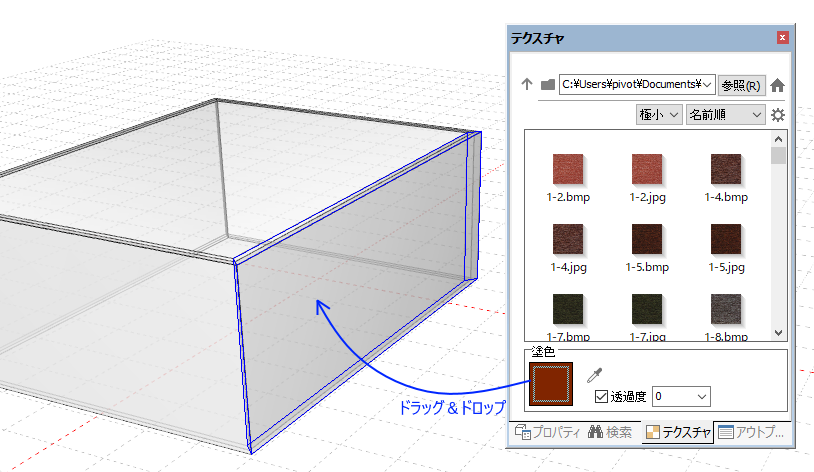The height and width of the screenshot is (472, 814).
Task: Pick the eyedropper color sampler tool
Action: tap(594, 375)
